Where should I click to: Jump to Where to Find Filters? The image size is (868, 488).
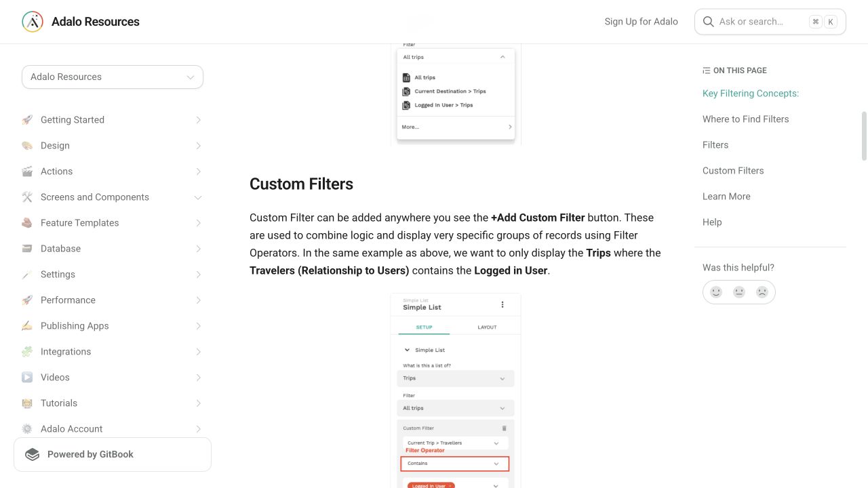coord(746,119)
